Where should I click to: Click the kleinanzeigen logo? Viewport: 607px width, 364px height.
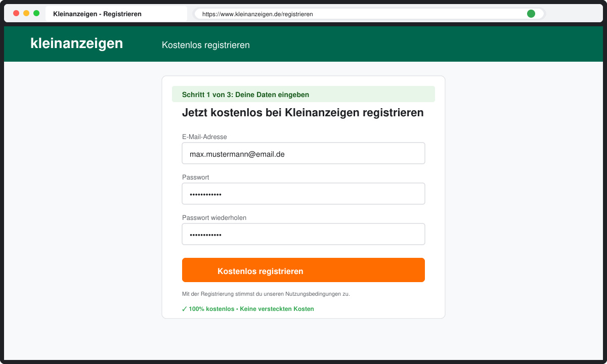tap(76, 43)
